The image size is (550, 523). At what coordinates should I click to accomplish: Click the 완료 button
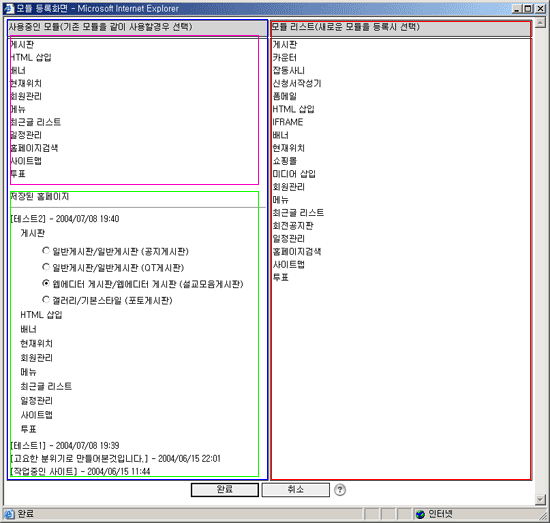point(225,490)
